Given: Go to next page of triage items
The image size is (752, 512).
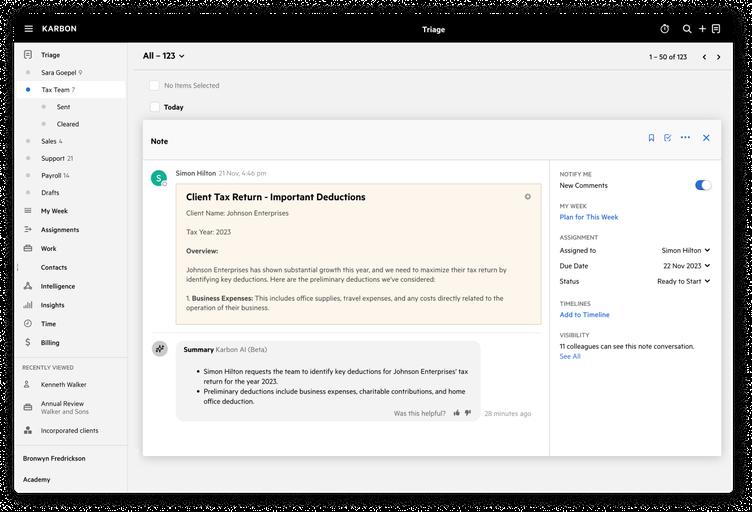Looking at the screenshot, I should [x=718, y=57].
